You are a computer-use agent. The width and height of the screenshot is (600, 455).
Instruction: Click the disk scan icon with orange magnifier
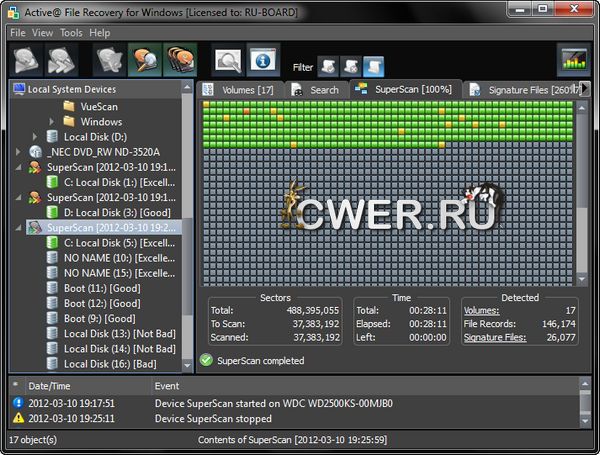(x=146, y=62)
